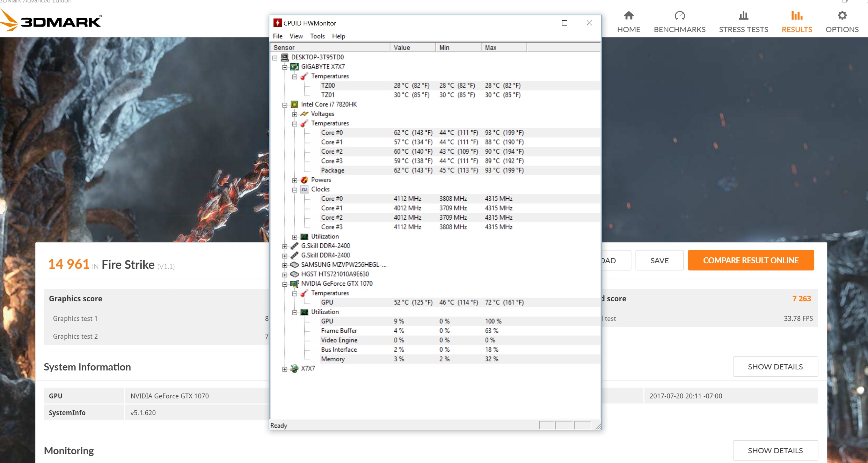Expand the CPU Powers node
This screenshot has width=868, height=463.
click(295, 180)
